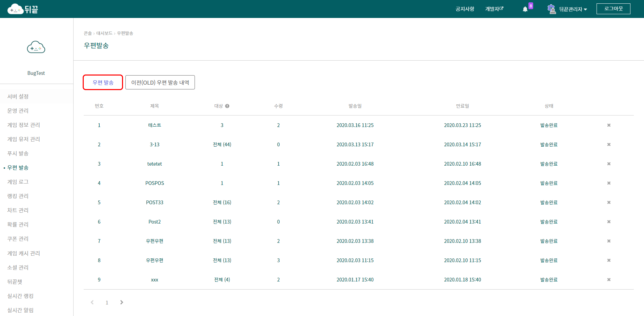Click 전체 (44) target cell
The height and width of the screenshot is (316, 644).
222,145
